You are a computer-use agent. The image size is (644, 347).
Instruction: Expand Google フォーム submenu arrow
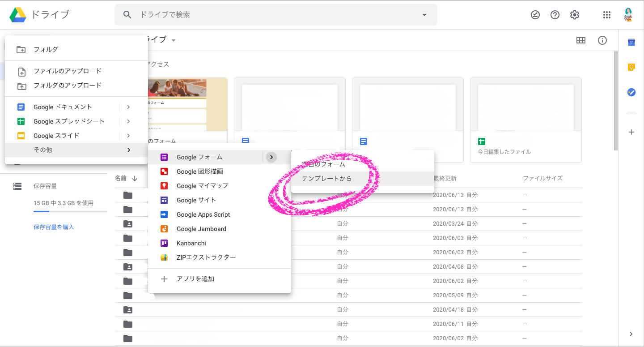(x=271, y=157)
